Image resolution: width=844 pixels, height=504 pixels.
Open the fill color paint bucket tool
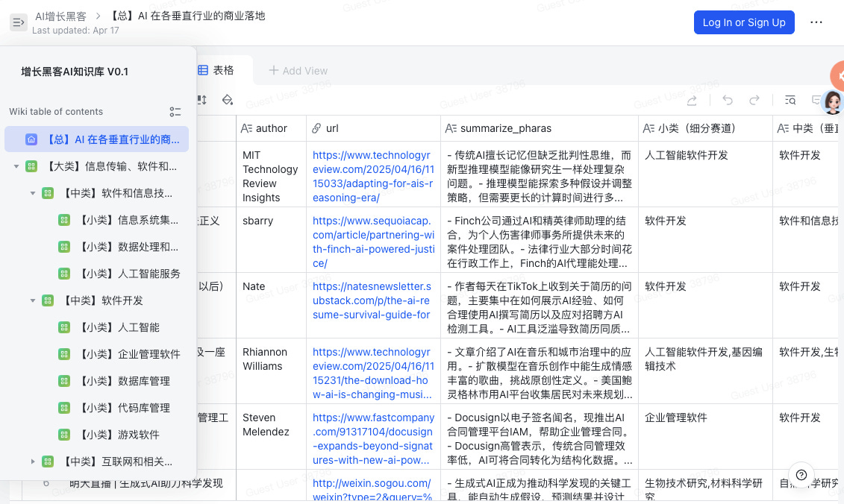(x=227, y=100)
